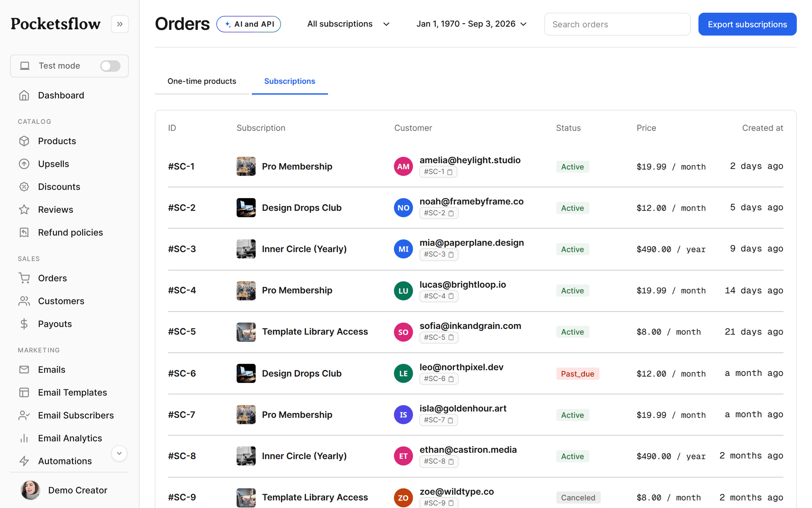Click the $490.00 / year price in row #SC-3
The height and width of the screenshot is (508, 812).
(671, 249)
